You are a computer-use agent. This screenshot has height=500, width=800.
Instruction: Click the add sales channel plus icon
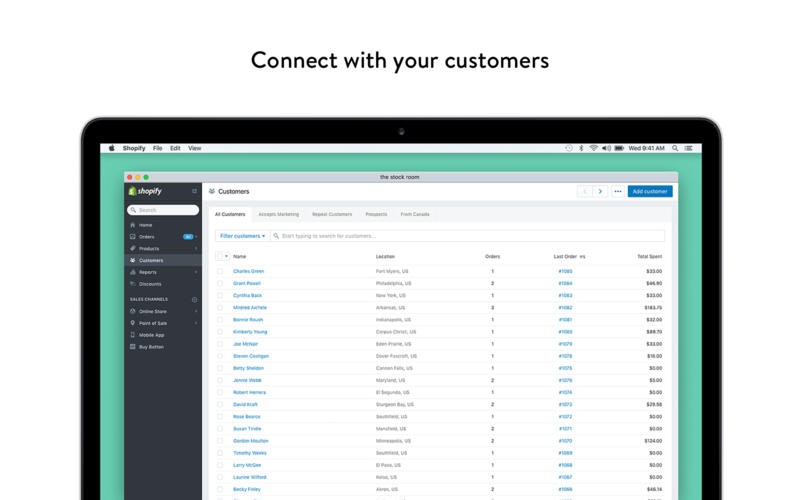tap(194, 299)
